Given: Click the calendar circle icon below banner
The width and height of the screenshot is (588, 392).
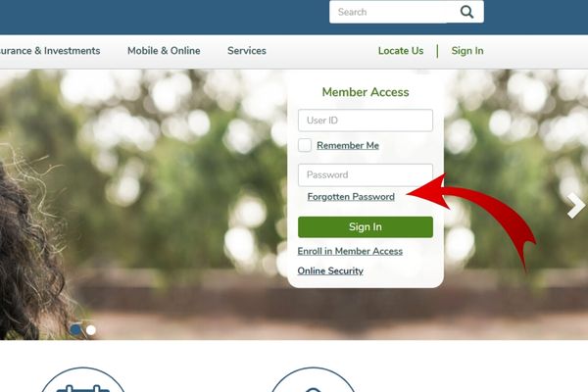Looking at the screenshot, I should 82,379.
